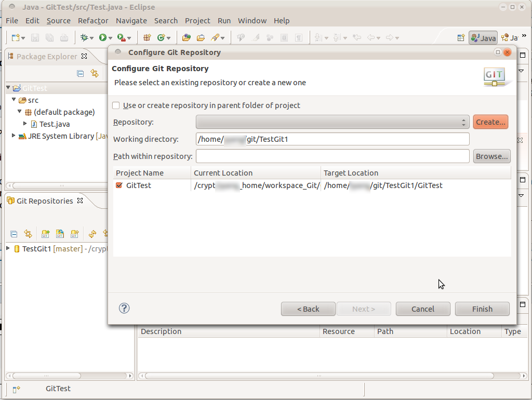
Task: Collapse the src folder node
Action: 14,99
